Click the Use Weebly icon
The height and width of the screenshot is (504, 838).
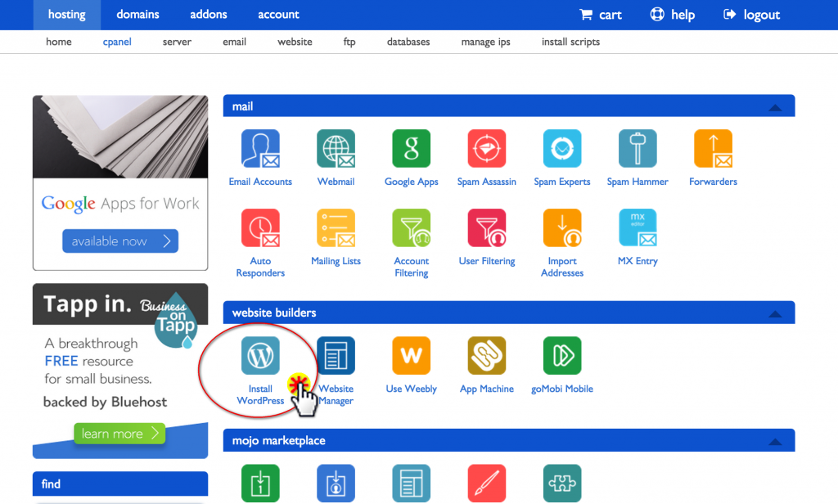411,355
